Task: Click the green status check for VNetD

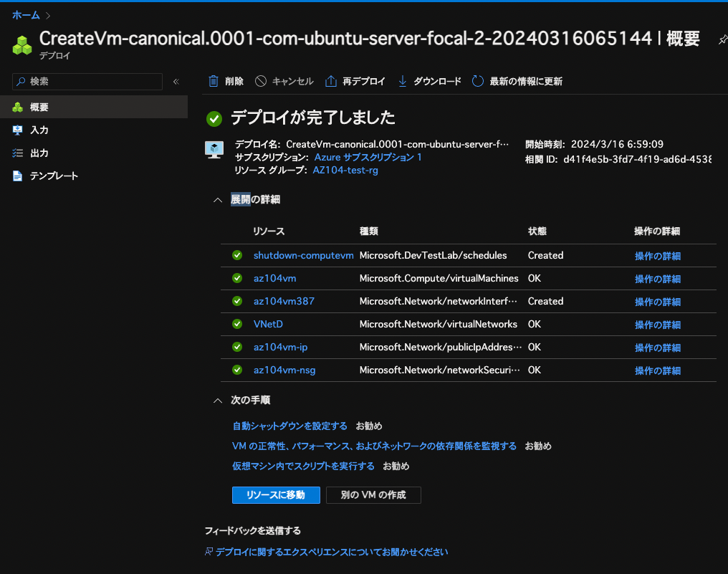Action: click(x=237, y=324)
